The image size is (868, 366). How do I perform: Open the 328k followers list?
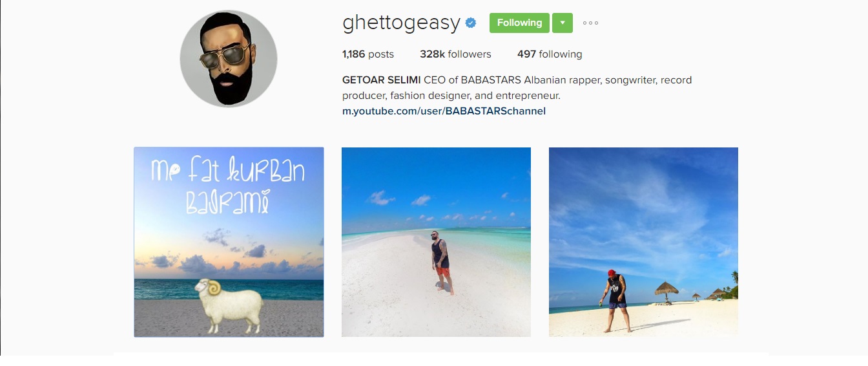click(x=455, y=54)
